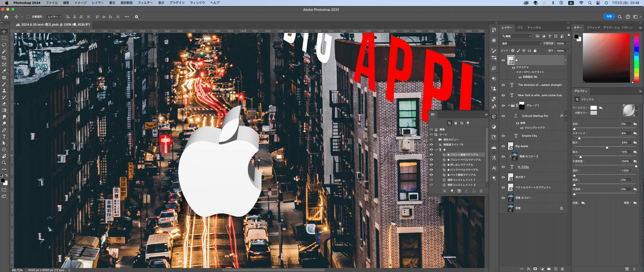Select the Zoom tool in the toolbox
644x272 pixels.
(4, 162)
